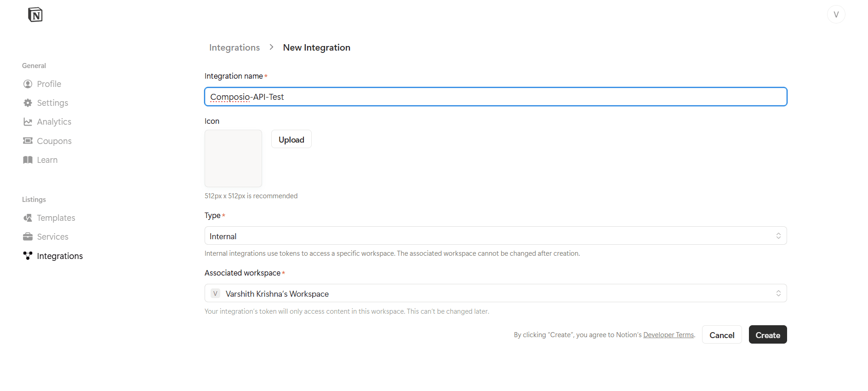Click the 'Integration name' label
Screen dimensions: 868x391
tap(234, 76)
